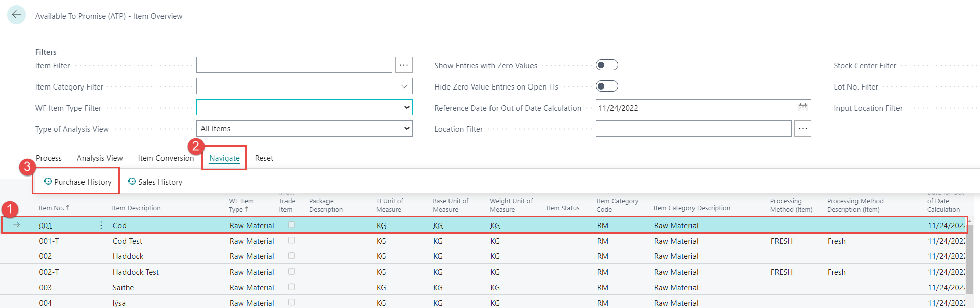Open Type of Analysis View dropdown
The image size is (980, 308).
point(406,129)
